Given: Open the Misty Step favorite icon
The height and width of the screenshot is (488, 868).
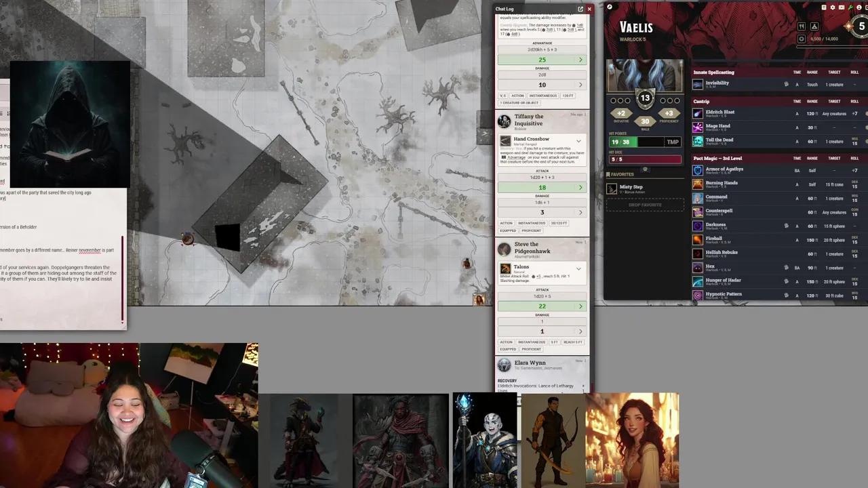Looking at the screenshot, I should [611, 188].
